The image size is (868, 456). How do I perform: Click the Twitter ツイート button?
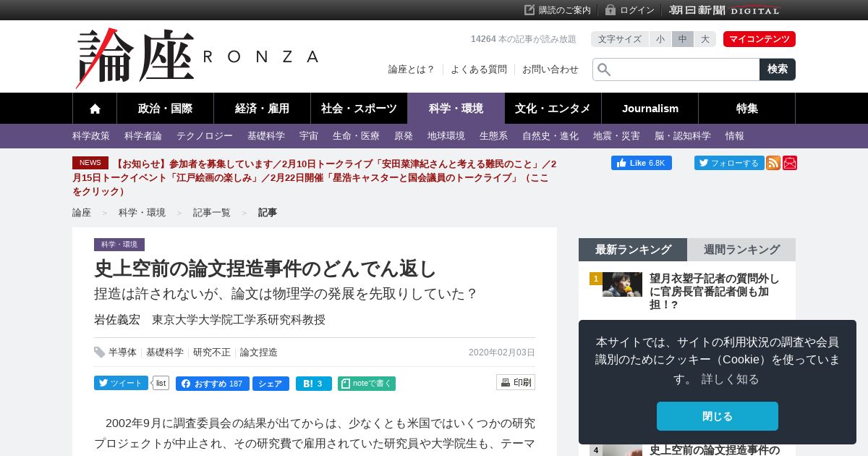(121, 383)
